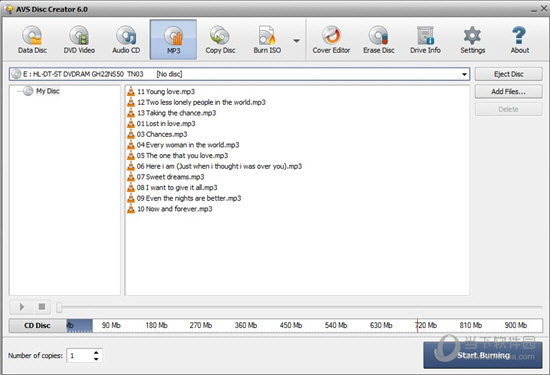Select 03 Chances.mp3
The width and height of the screenshot is (550, 375).
tap(162, 134)
